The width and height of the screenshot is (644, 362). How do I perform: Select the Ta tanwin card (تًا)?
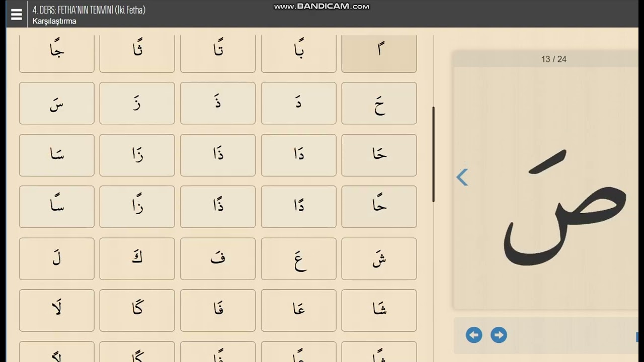[x=218, y=53]
